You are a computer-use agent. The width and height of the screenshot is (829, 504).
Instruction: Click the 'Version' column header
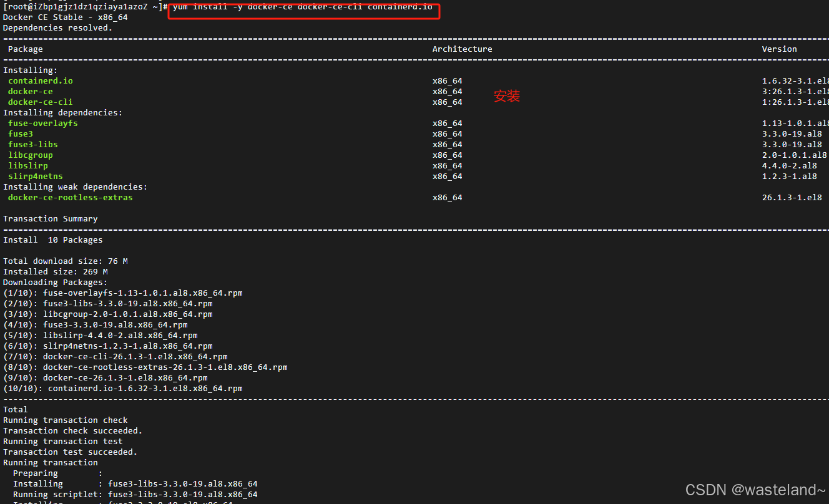780,49
